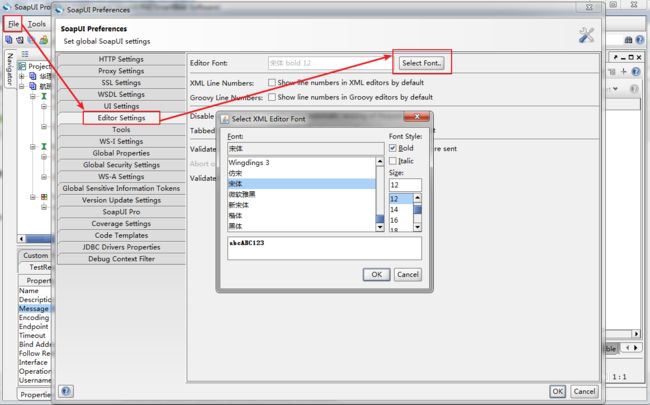Enable XML line numbers by default
This screenshot has height=405, width=650.
coord(272,82)
